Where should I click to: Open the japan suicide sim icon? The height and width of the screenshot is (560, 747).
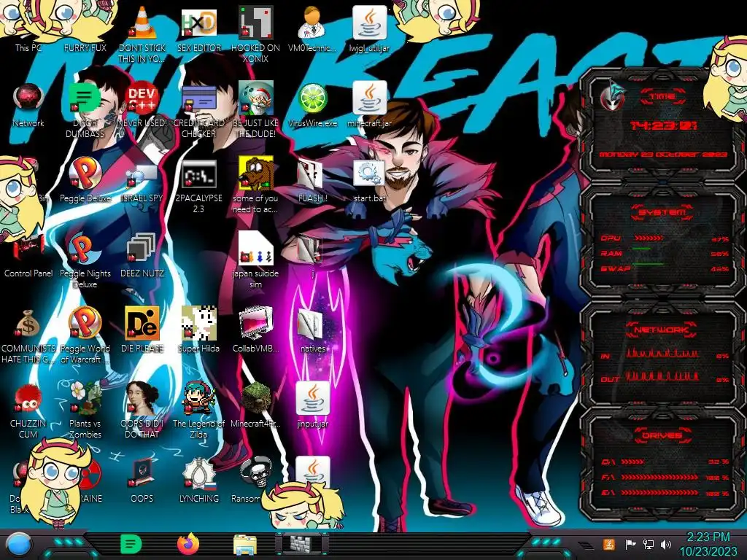click(x=255, y=260)
